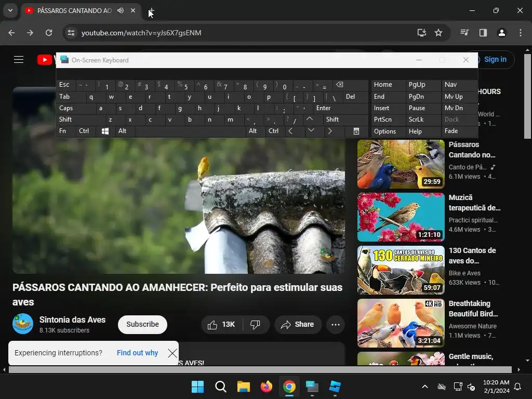Open Sintonia das Aves channel name link

[72, 320]
